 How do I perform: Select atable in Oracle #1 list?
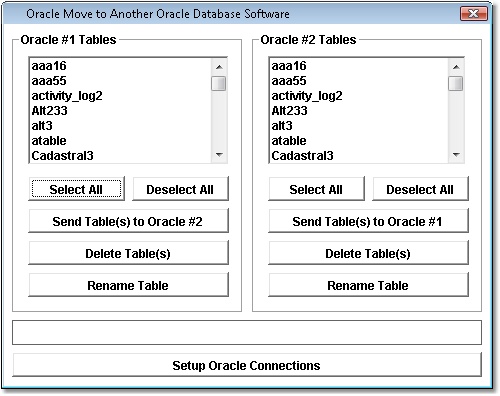tap(121, 141)
